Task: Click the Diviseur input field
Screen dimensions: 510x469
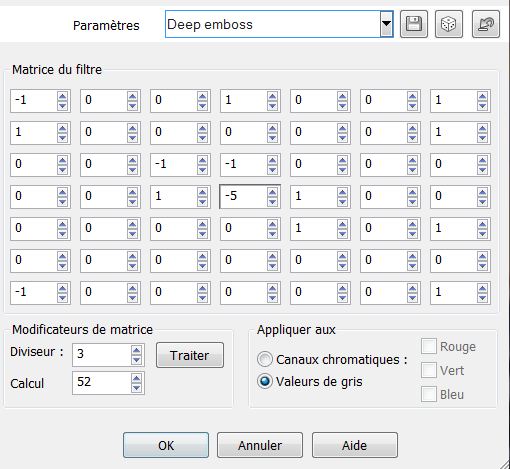Action: (101, 355)
